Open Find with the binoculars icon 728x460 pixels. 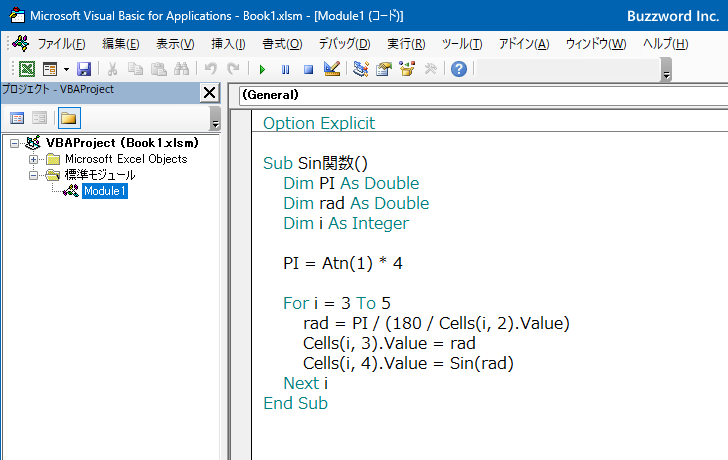[182, 69]
